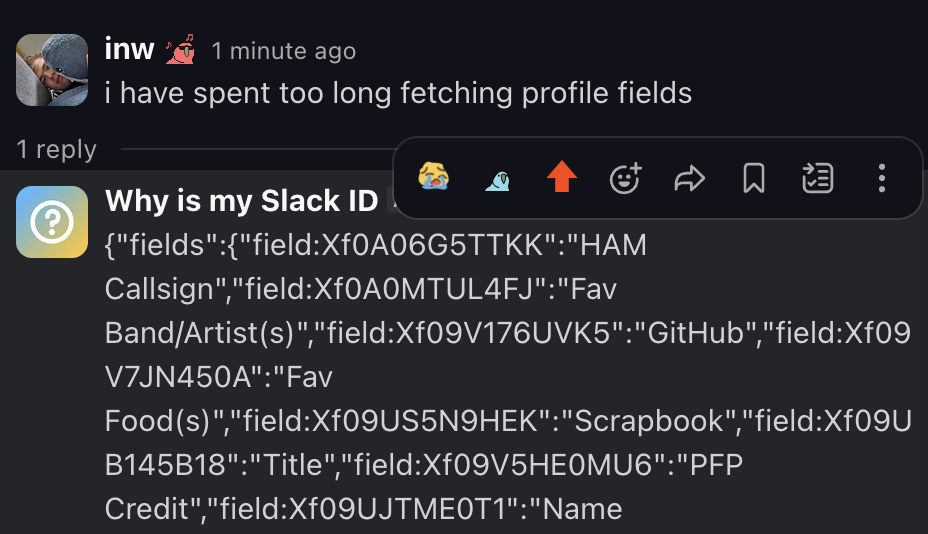The height and width of the screenshot is (534, 928).
Task: Click the status emoji next to inw
Action: click(x=181, y=49)
